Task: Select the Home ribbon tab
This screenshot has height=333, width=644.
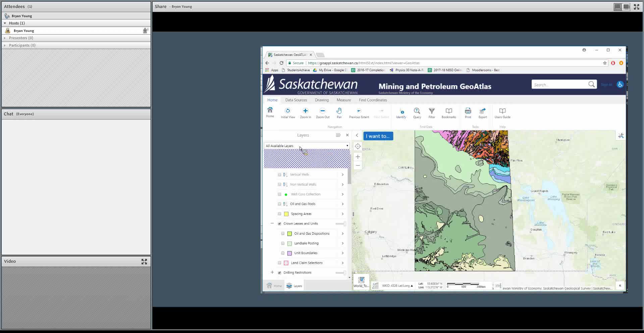Action: point(272,100)
